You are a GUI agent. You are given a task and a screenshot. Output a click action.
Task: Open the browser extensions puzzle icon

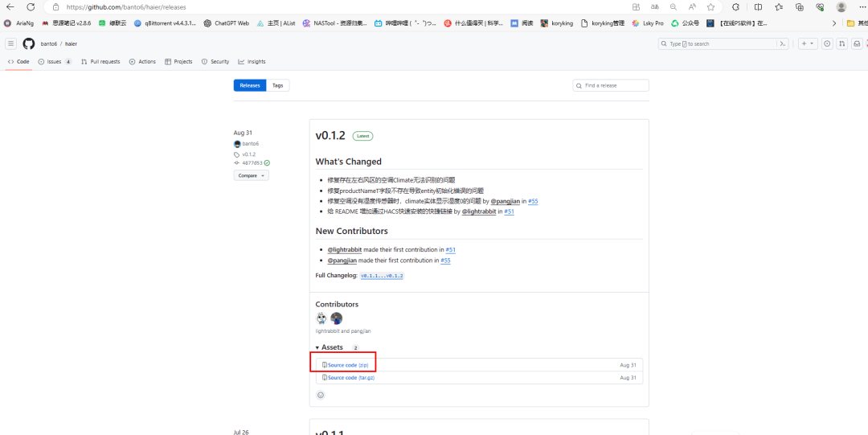click(x=735, y=7)
